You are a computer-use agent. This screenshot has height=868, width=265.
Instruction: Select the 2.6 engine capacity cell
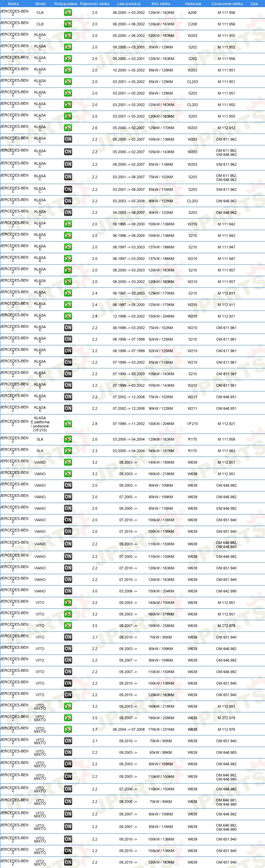click(x=95, y=128)
